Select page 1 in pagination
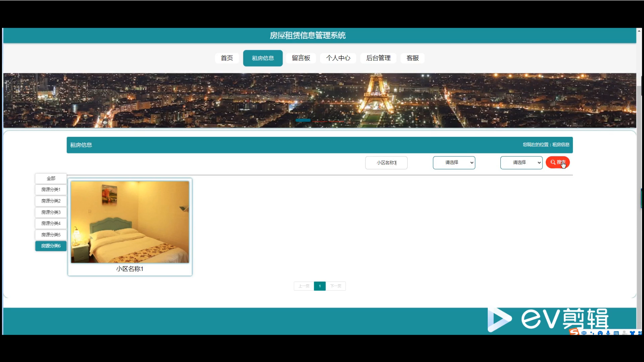Viewport: 644px width, 362px height. coord(320,286)
